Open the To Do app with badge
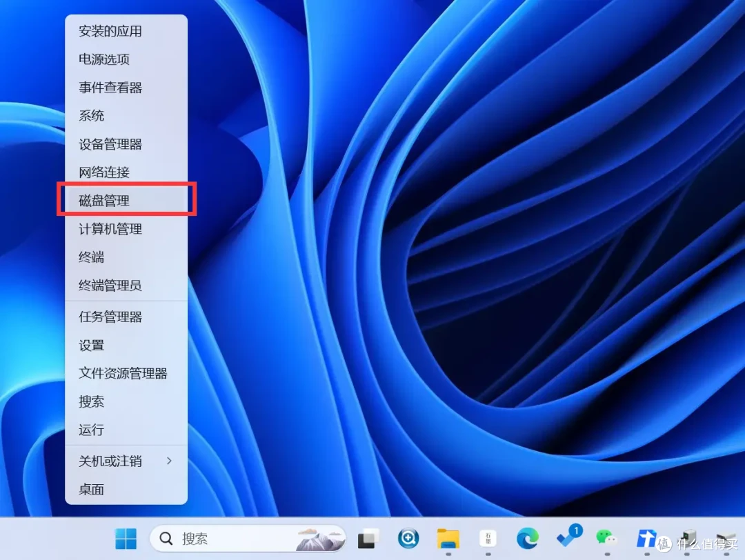The image size is (745, 560). pyautogui.click(x=568, y=537)
